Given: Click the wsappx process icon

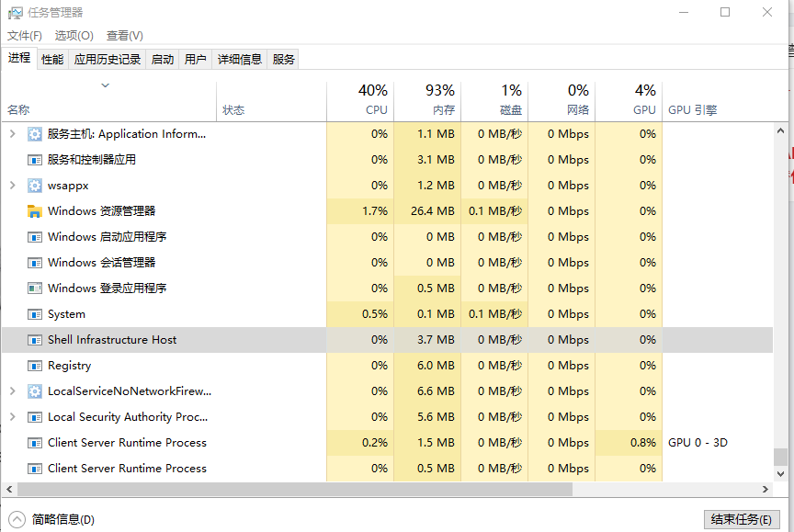Looking at the screenshot, I should [35, 185].
